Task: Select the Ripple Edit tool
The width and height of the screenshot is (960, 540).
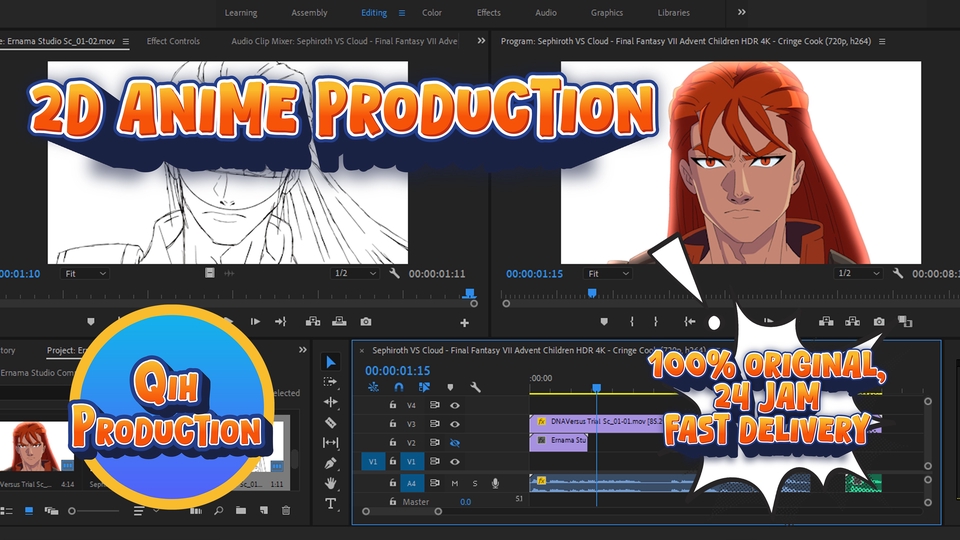Action: coord(331,402)
